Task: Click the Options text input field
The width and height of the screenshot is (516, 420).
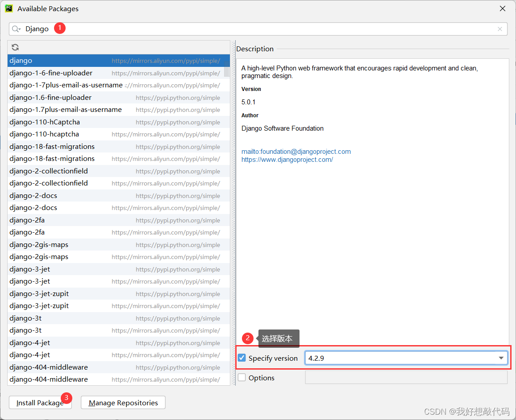Action: point(406,378)
